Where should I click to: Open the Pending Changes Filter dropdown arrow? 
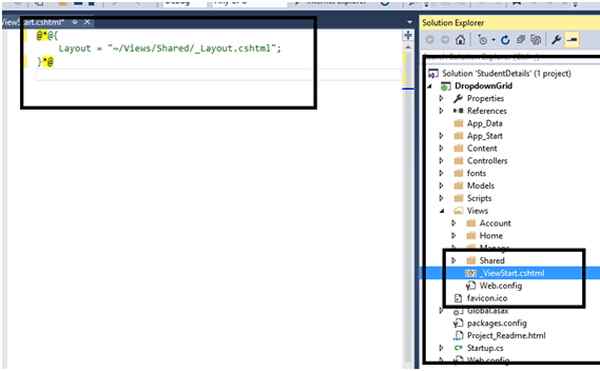pyautogui.click(x=493, y=40)
